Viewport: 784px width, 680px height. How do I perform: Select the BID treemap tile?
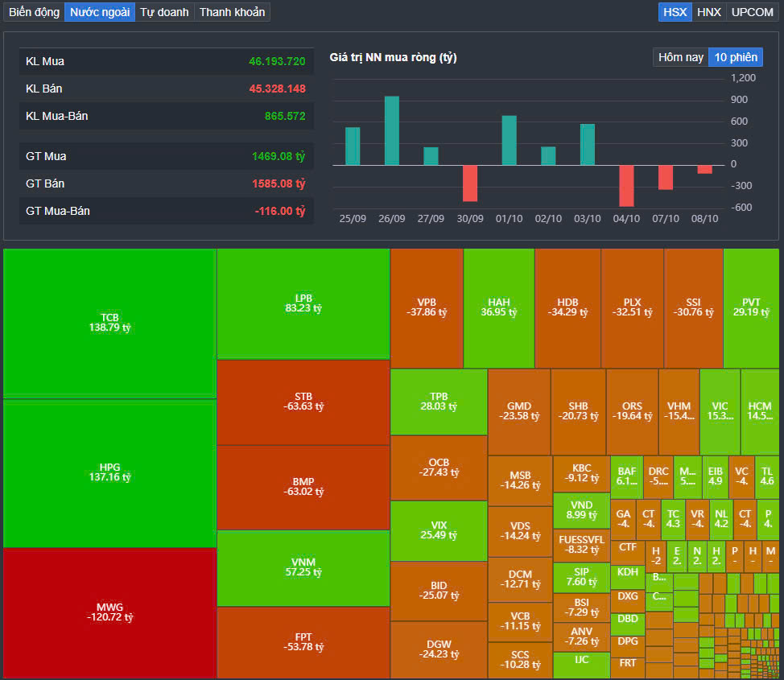(439, 591)
